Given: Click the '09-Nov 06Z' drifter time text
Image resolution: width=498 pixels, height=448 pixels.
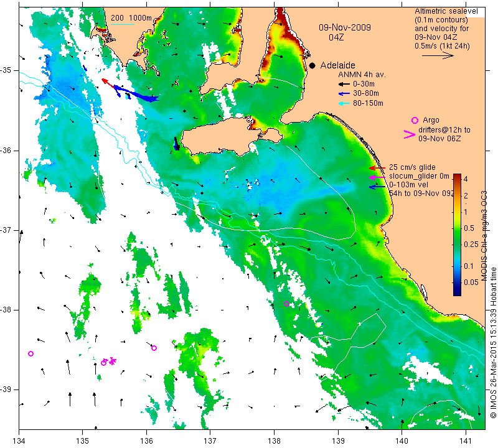Looking at the screenshot, I should (439, 139).
